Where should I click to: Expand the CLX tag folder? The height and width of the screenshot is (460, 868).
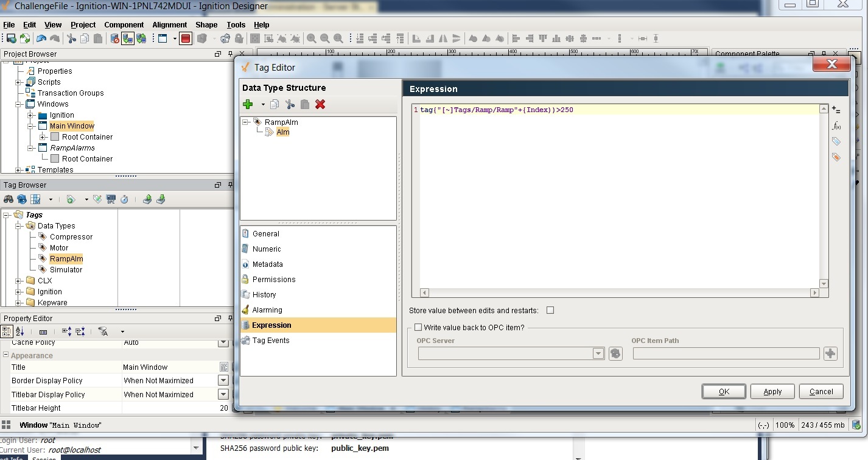[18, 280]
